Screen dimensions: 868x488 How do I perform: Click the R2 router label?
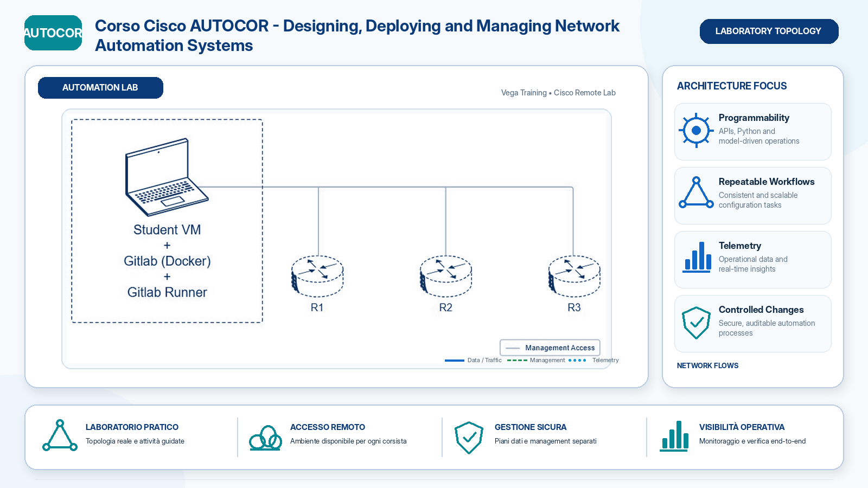point(446,307)
